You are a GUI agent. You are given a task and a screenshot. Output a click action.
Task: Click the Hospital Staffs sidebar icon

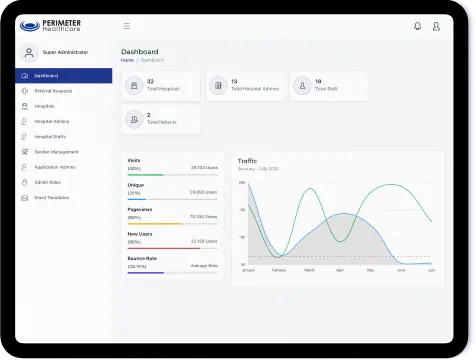click(x=24, y=137)
